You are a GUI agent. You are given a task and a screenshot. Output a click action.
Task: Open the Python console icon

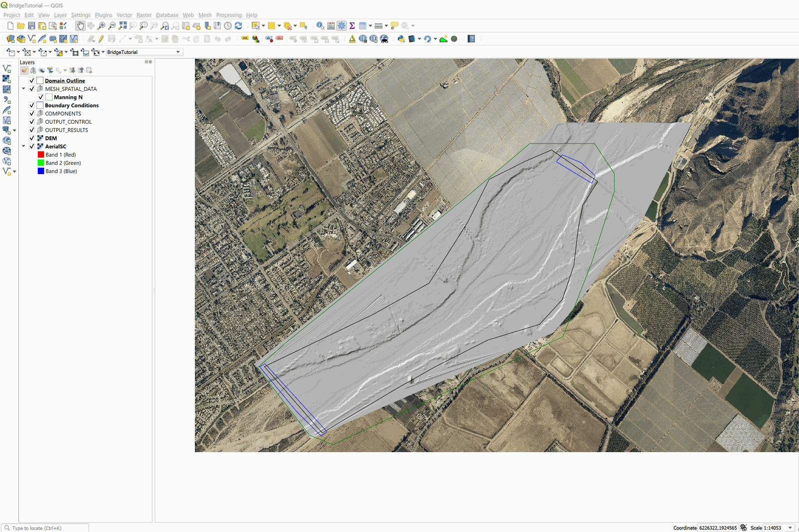pyautogui.click(x=401, y=39)
